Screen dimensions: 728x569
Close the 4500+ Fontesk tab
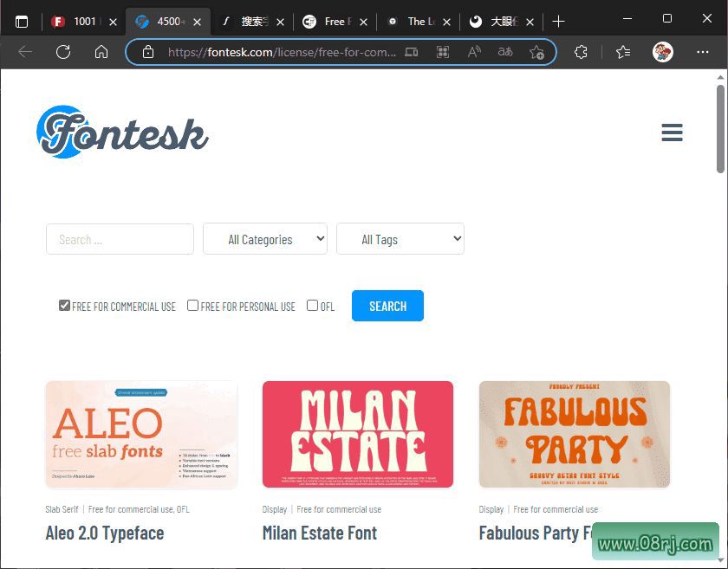pyautogui.click(x=197, y=22)
